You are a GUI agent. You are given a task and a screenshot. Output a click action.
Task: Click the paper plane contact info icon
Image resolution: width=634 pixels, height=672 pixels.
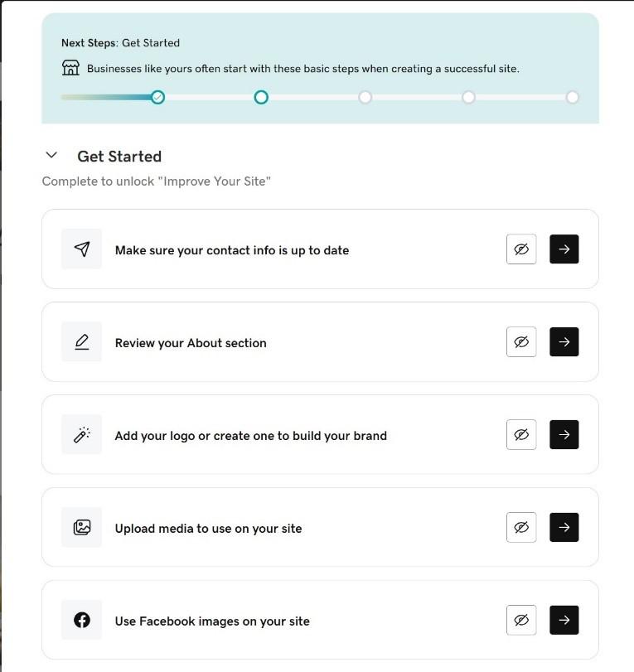tap(82, 249)
